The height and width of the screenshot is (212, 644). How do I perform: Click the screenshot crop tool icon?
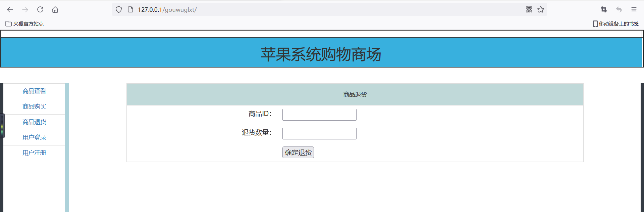coord(604,10)
